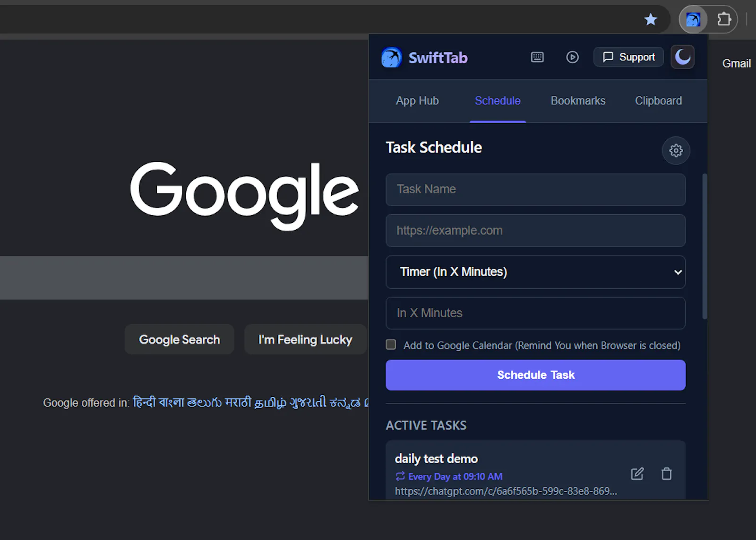Toggle dark mode with the moon icon
756x540 pixels.
682,57
